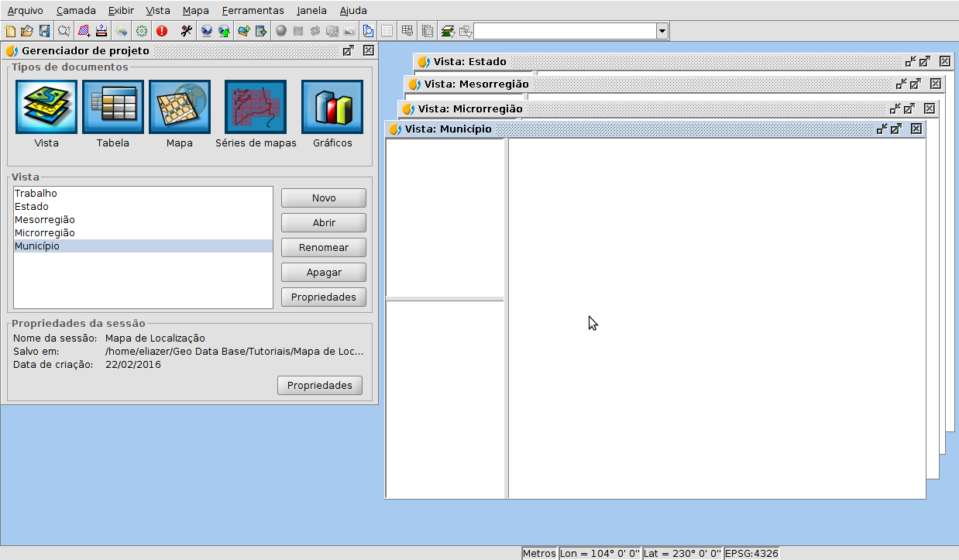Select the Gráficos document type icon

(332, 108)
